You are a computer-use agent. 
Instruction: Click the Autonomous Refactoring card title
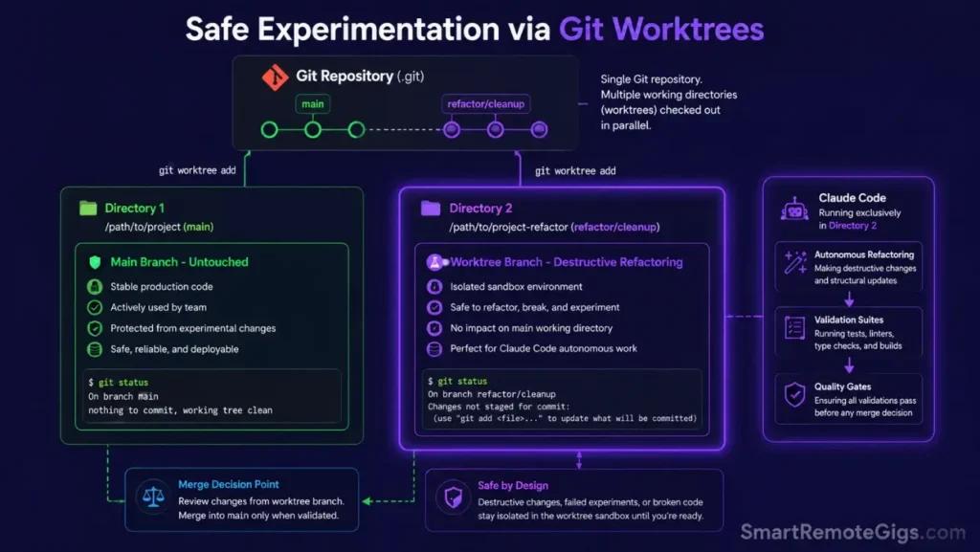(864, 254)
